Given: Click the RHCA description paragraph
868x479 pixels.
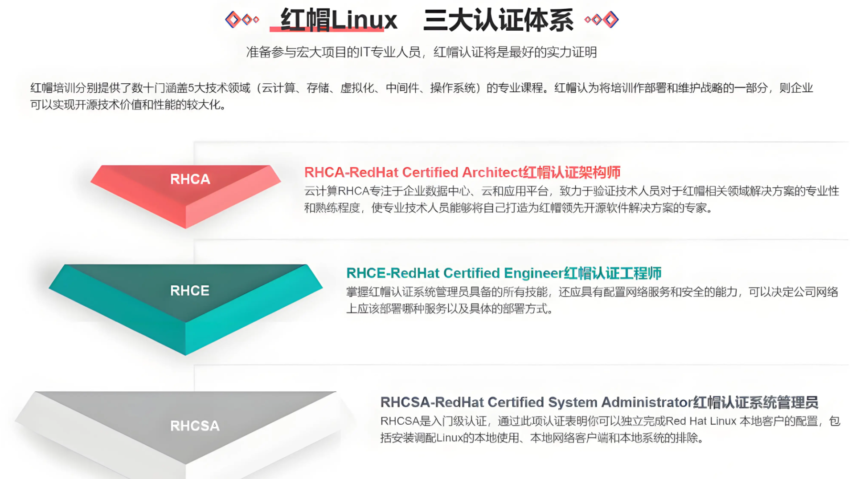Looking at the screenshot, I should click(x=571, y=199).
